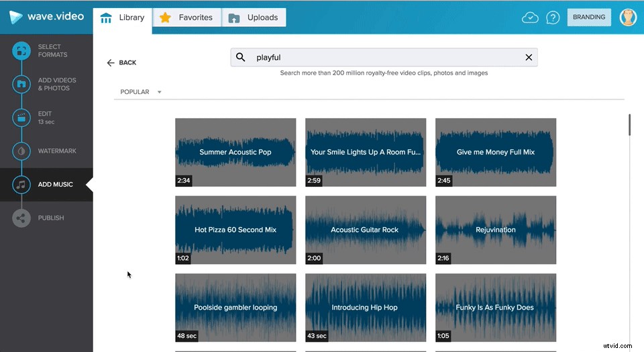Screen dimensions: 644x352
Task: Open the POPULAR sort dropdown
Action: [140, 92]
